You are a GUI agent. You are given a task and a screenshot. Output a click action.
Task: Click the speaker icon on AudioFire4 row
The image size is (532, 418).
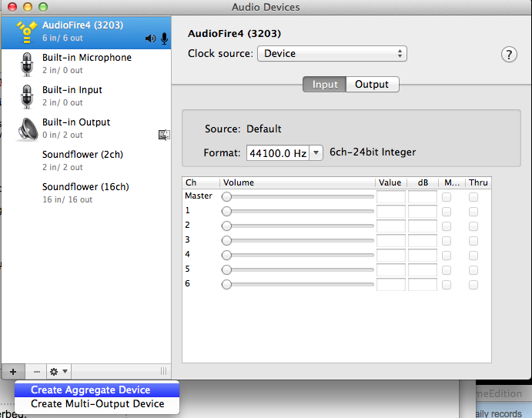[151, 38]
